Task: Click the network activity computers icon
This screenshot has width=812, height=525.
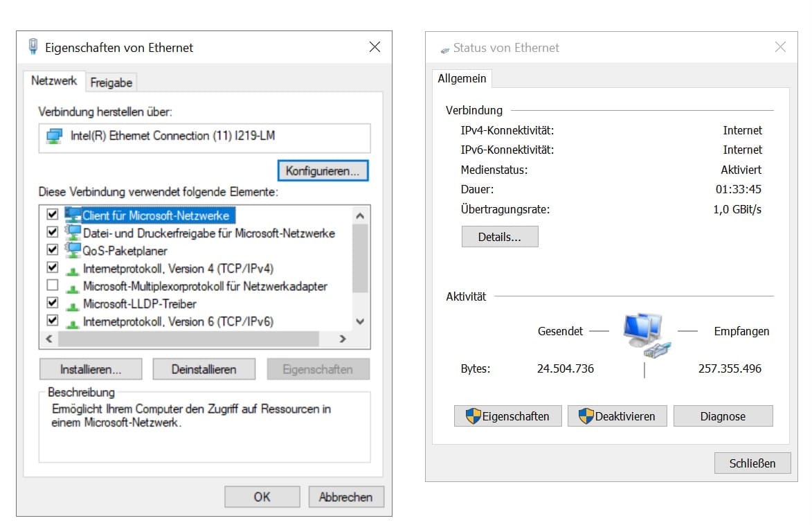Action: tap(643, 334)
